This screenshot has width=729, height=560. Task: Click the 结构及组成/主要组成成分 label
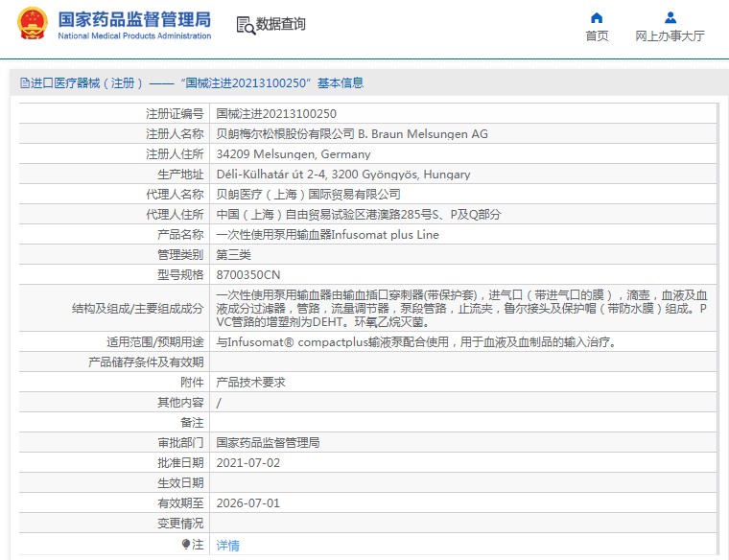tap(137, 308)
